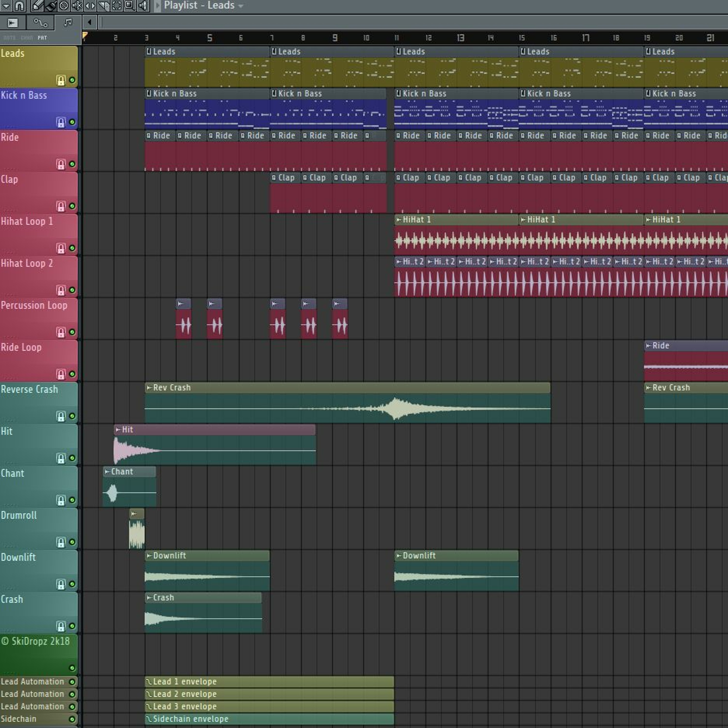Toggle lock icon on Ride Loop track
728x728 pixels.
[61, 374]
